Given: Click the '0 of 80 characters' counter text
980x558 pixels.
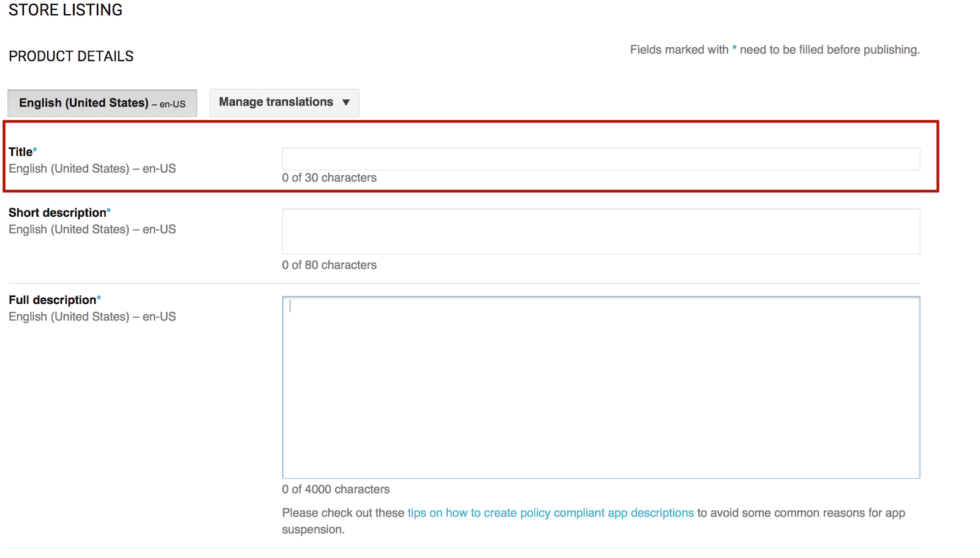Looking at the screenshot, I should (x=330, y=265).
